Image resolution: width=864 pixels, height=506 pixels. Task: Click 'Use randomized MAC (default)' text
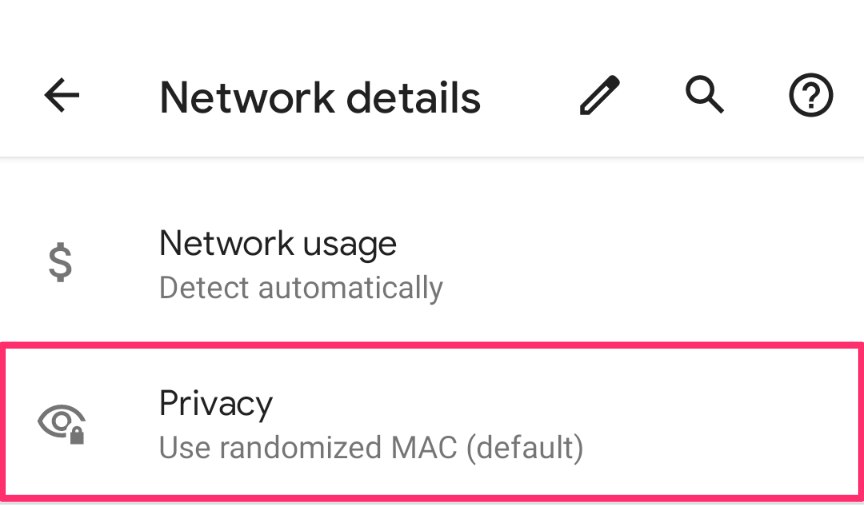tap(370, 446)
